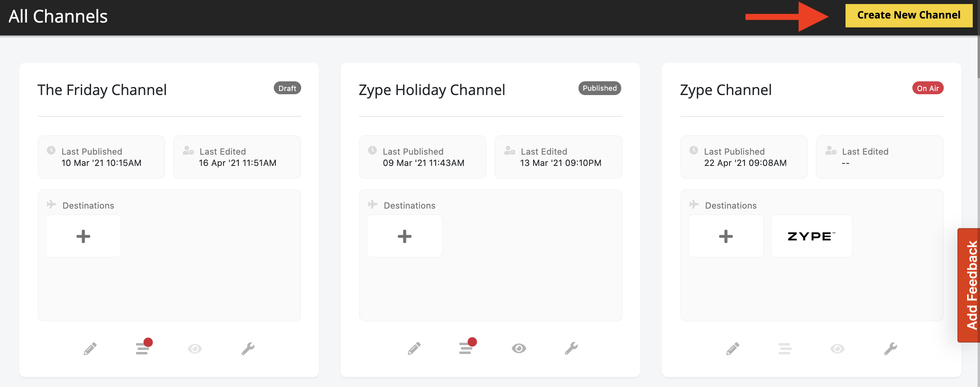
Task: Click Zype Channel Destinations airplane icon
Action: pyautogui.click(x=694, y=204)
